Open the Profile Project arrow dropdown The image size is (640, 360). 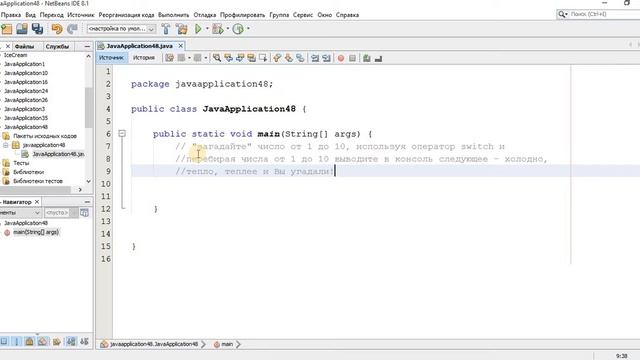pos(248,29)
